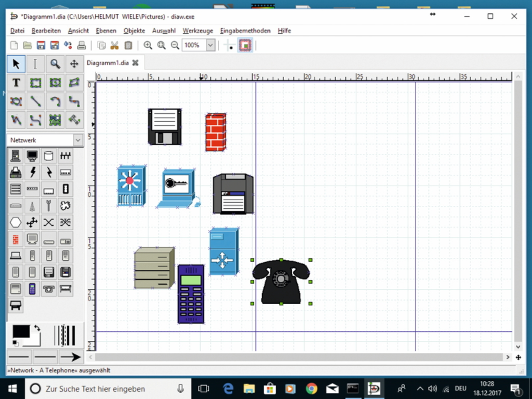The width and height of the screenshot is (532, 399).
Task: Click the end arrow style button
Action: (x=70, y=357)
